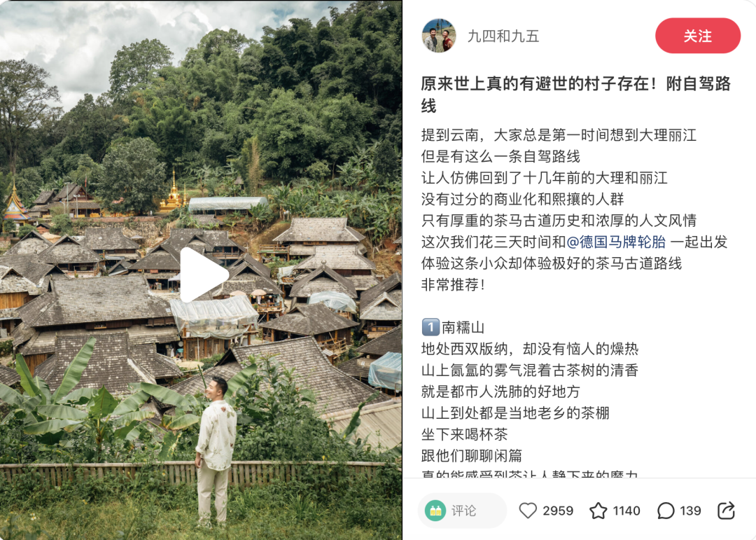The height and width of the screenshot is (540, 756).
Task: Click the first line 提到云南 of description
Action: pos(559,135)
